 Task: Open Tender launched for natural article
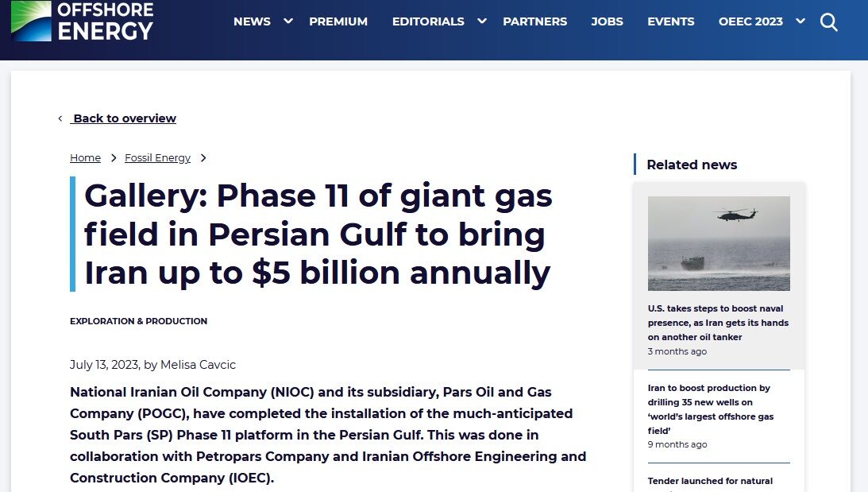click(x=710, y=481)
